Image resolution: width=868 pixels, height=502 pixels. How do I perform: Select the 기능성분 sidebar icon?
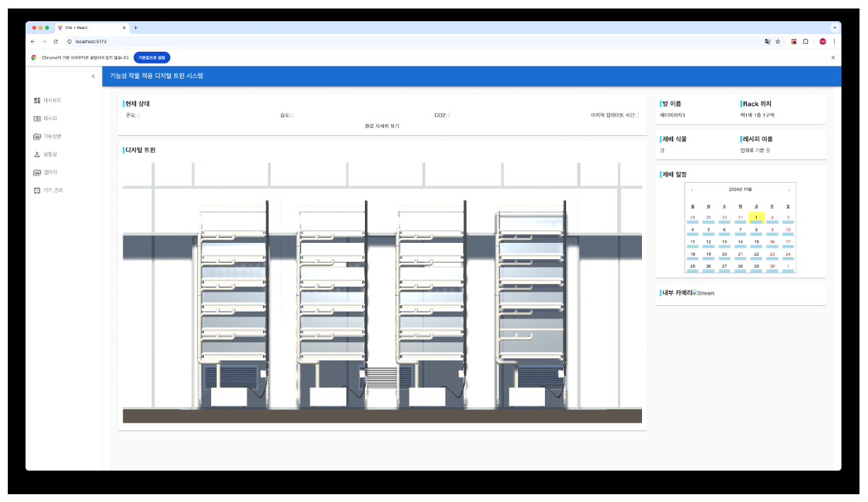click(x=37, y=137)
